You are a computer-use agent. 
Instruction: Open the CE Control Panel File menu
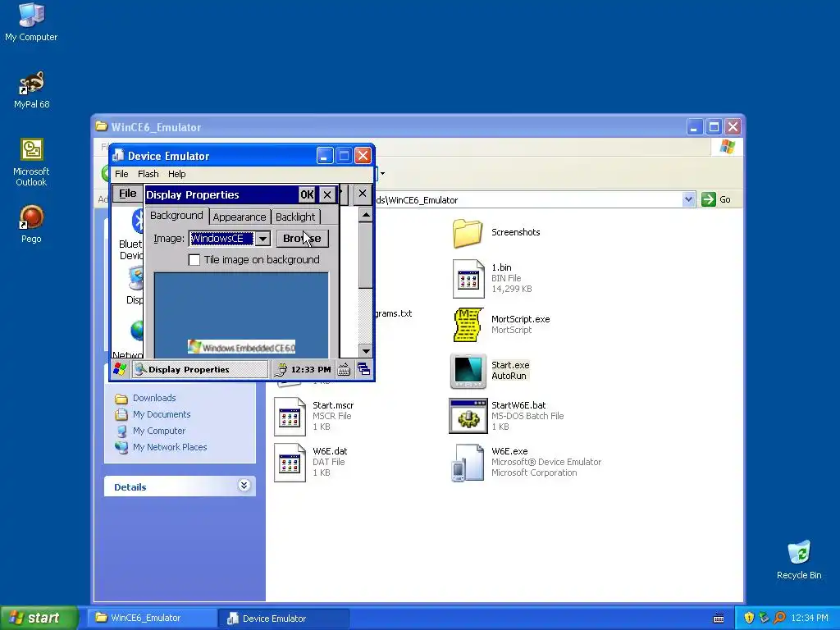coord(127,194)
